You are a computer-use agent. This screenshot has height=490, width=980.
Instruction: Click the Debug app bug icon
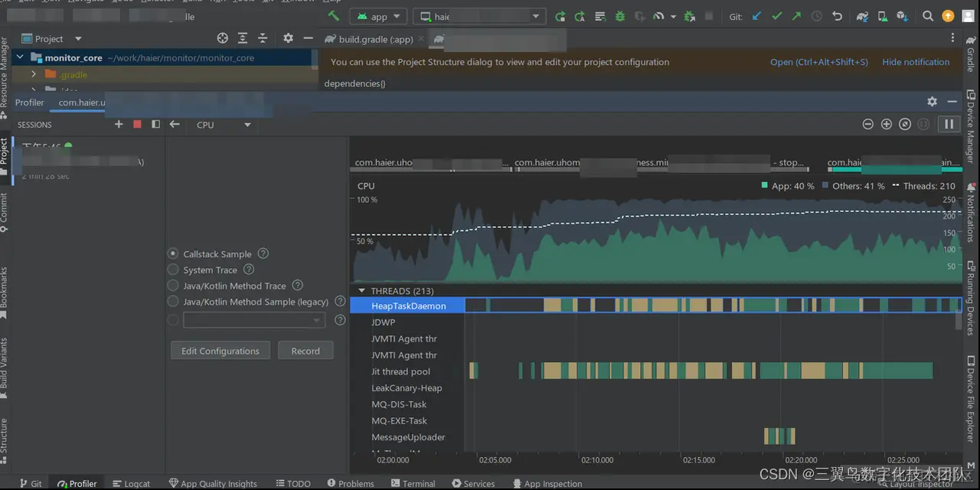click(619, 16)
